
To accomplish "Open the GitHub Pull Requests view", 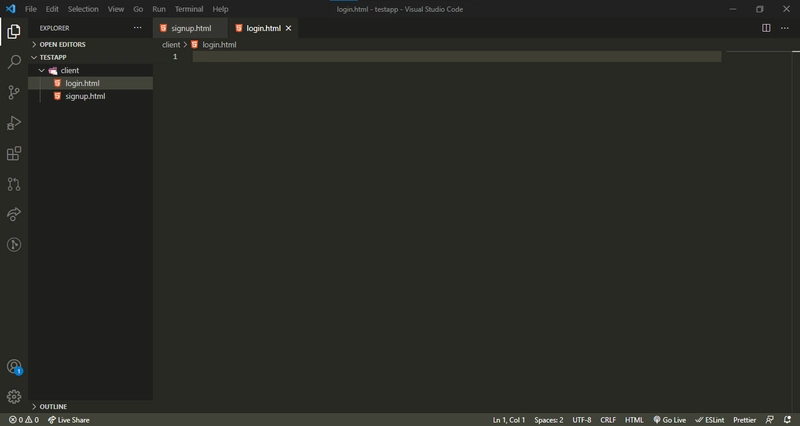I will coord(14,184).
